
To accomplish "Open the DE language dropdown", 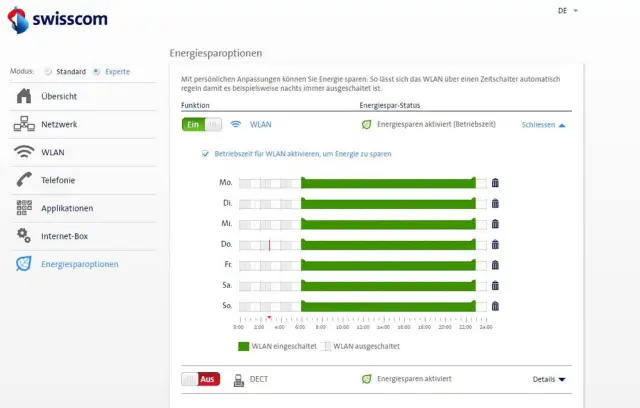I will click(568, 11).
